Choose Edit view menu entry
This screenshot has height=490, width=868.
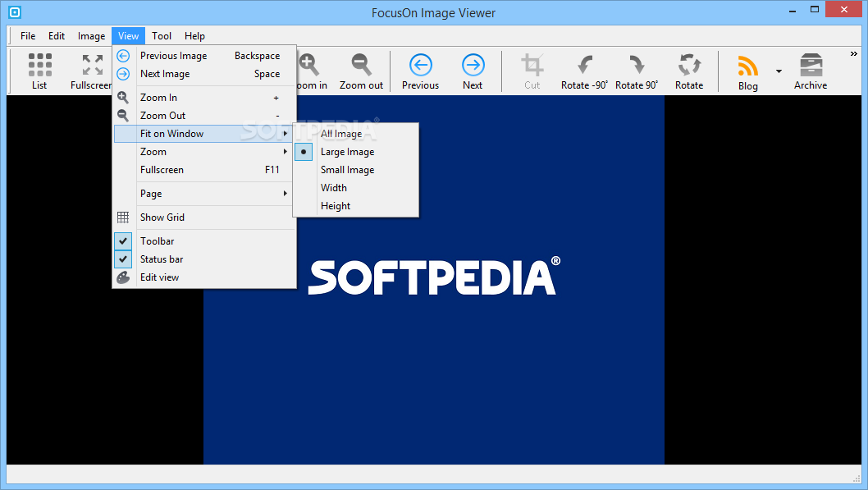tap(203, 277)
